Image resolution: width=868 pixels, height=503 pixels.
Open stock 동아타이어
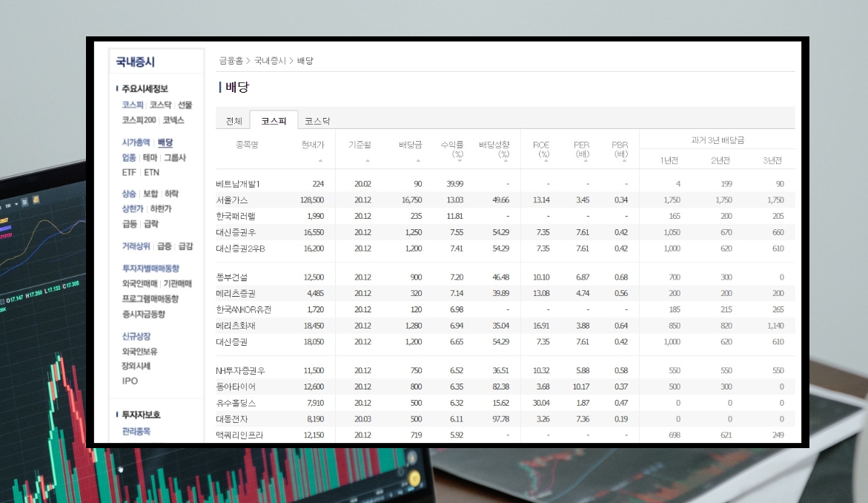tap(236, 387)
